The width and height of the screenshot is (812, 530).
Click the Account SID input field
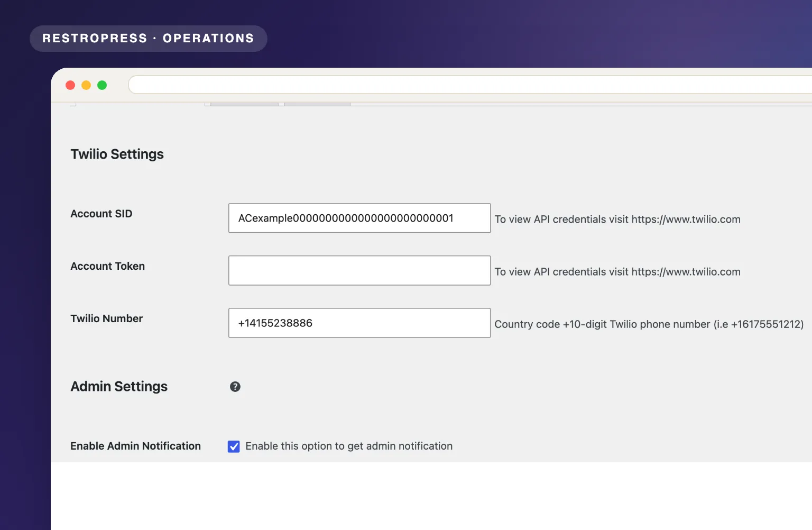(x=359, y=218)
